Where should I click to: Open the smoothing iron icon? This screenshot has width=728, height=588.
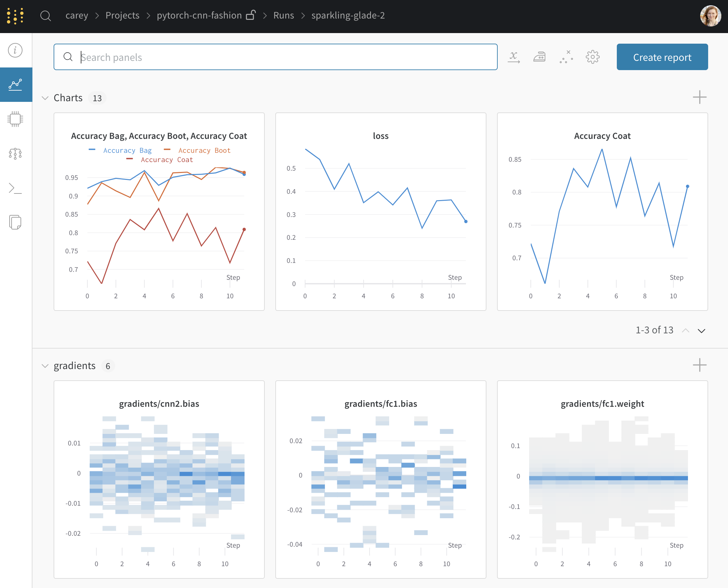(x=540, y=57)
